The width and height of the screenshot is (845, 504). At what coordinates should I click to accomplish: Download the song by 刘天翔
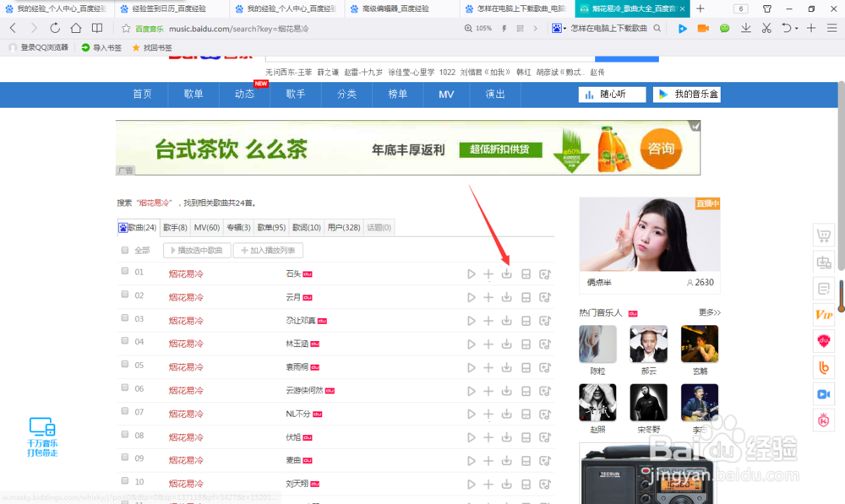tap(506, 484)
